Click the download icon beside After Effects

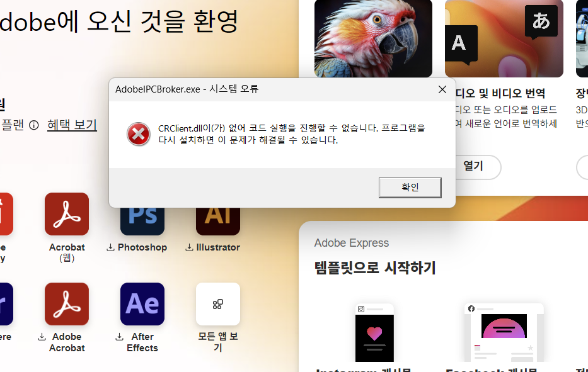119,337
